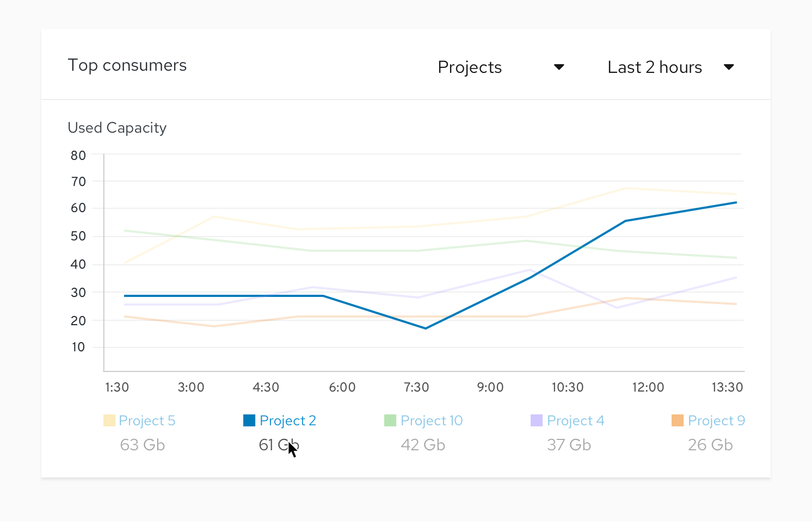Expand the Last 2 hours arrow
The image size is (812, 521).
click(x=729, y=67)
